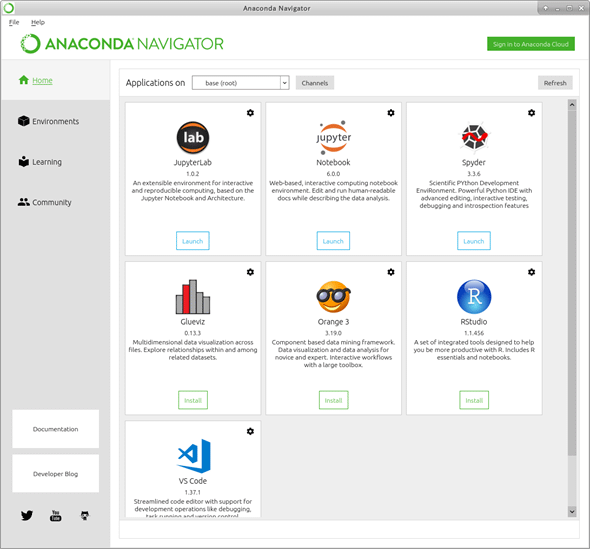Open the Help menu
Screen dimensions: 590x549
pos(38,22)
